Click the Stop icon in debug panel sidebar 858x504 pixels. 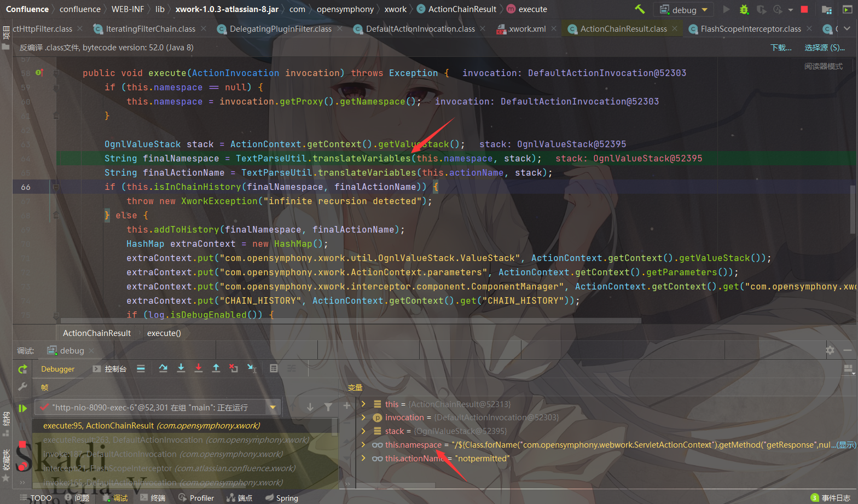coord(22,444)
